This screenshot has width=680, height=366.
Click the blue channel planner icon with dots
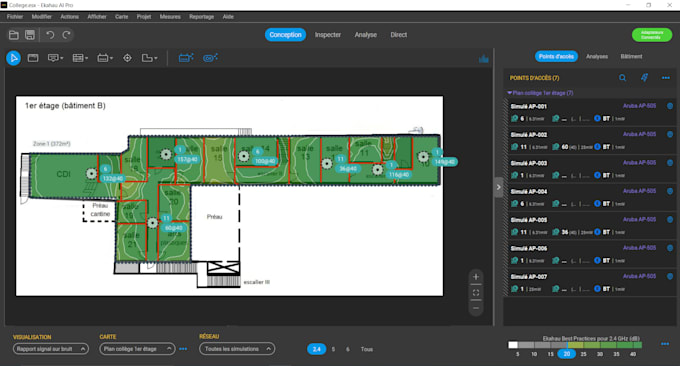[x=210, y=58]
